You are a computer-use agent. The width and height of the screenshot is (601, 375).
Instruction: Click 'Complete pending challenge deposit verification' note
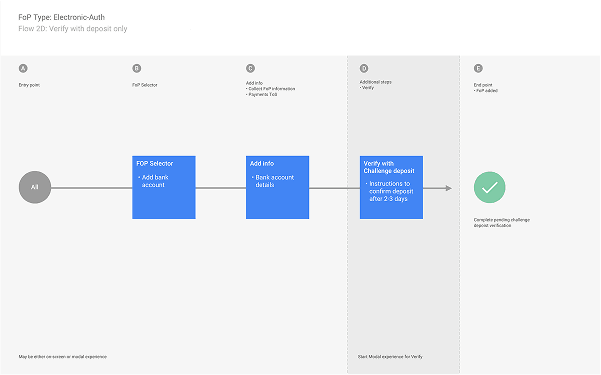[x=502, y=223]
